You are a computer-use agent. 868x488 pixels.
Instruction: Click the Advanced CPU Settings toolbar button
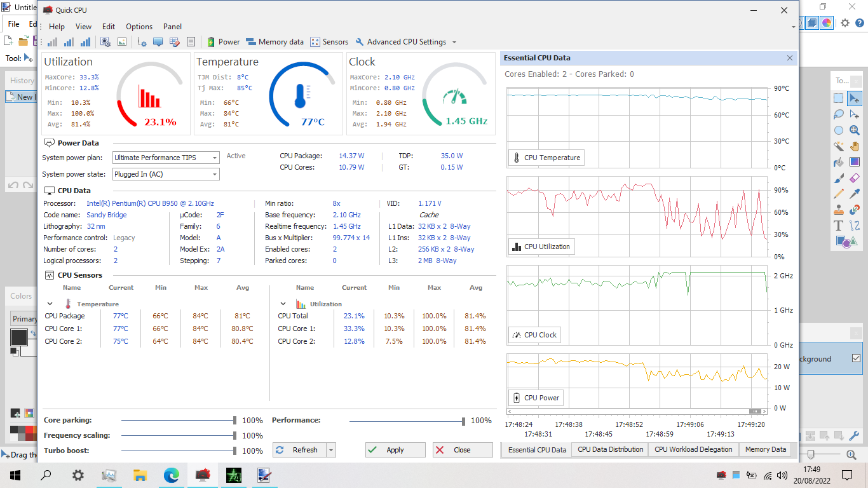point(401,42)
